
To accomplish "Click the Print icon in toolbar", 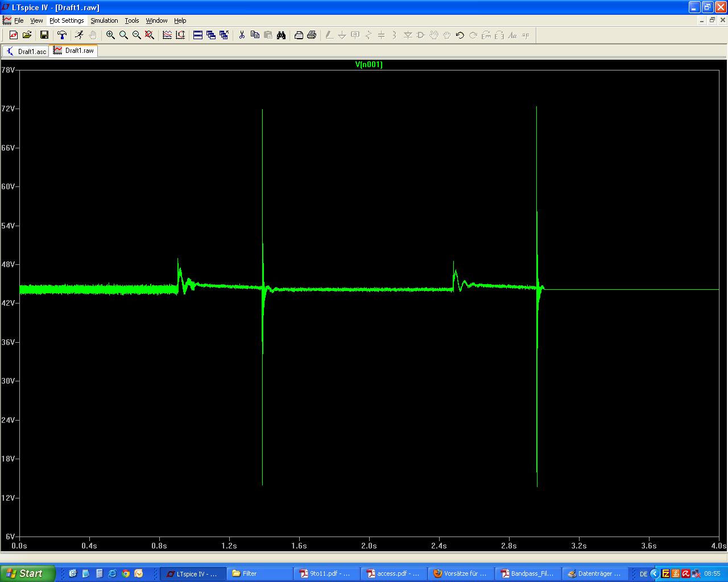I will (312, 35).
